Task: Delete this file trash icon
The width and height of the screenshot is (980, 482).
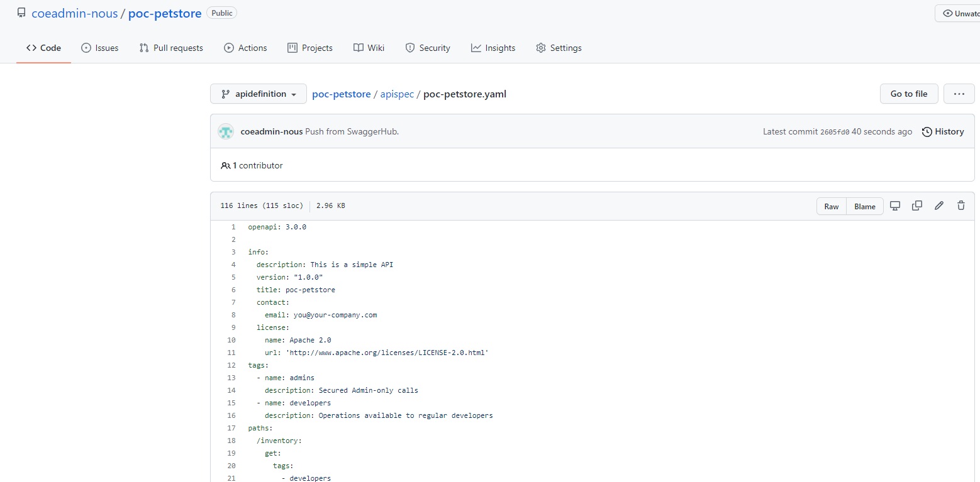Action: 961,205
